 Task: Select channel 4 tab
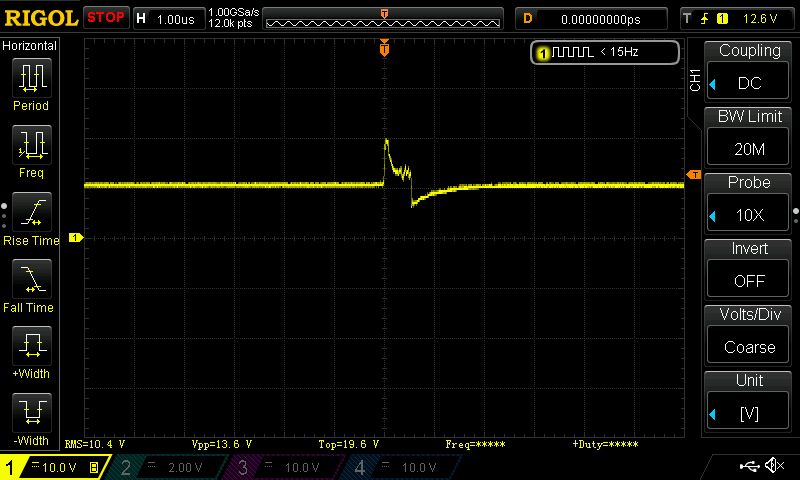(403, 467)
